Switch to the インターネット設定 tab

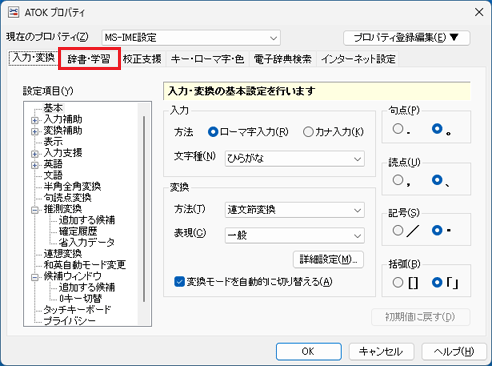pyautogui.click(x=358, y=59)
